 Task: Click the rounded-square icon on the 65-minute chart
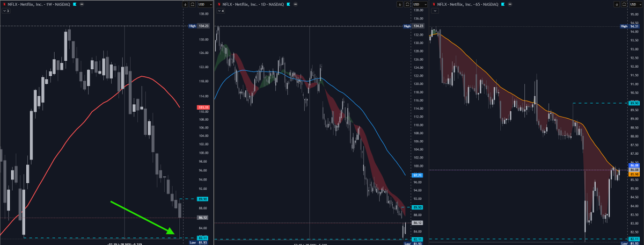[624, 4]
